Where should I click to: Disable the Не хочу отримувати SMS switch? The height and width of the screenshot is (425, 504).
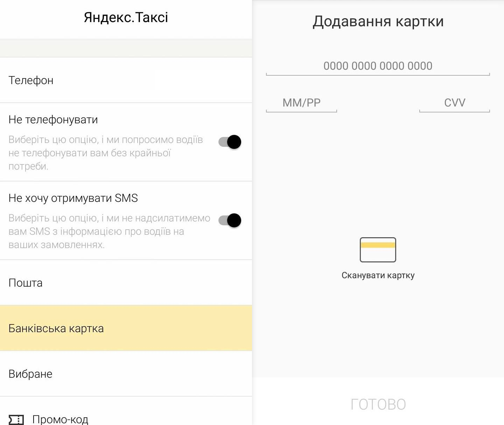click(230, 220)
